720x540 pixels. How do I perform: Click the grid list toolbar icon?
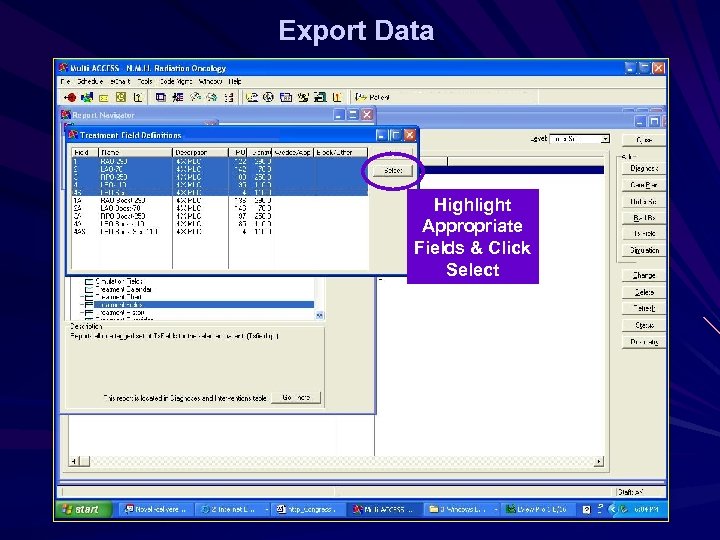point(178,97)
